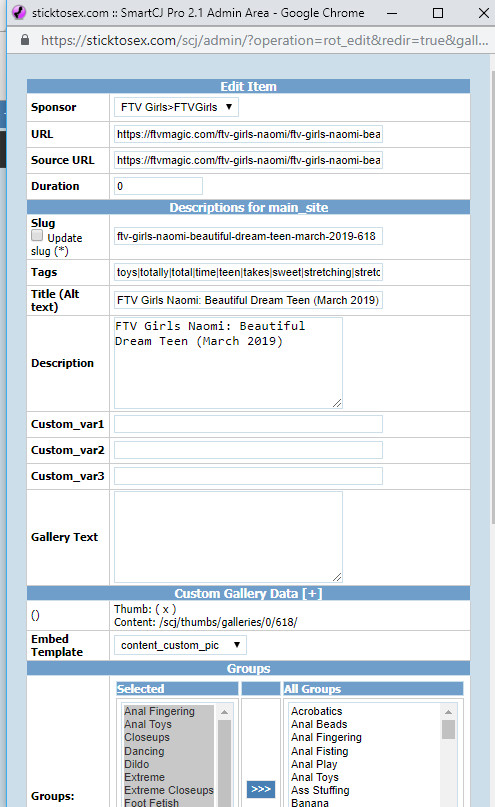Click the padlock site security icon
The image size is (495, 807).
coord(25,40)
